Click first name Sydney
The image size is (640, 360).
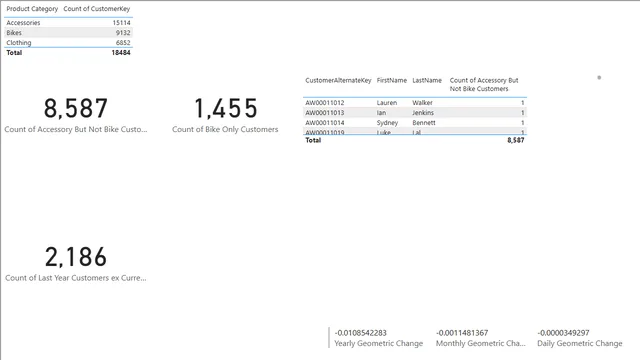click(387, 123)
